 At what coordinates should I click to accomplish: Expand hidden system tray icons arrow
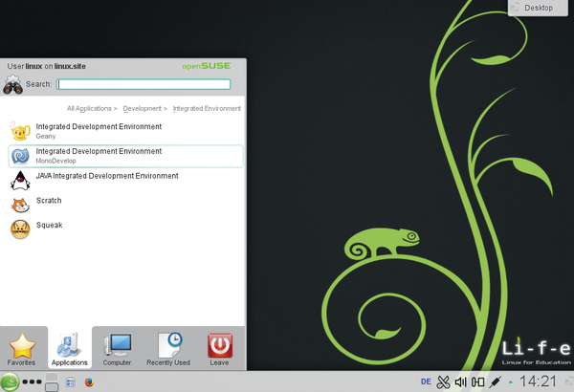510,382
